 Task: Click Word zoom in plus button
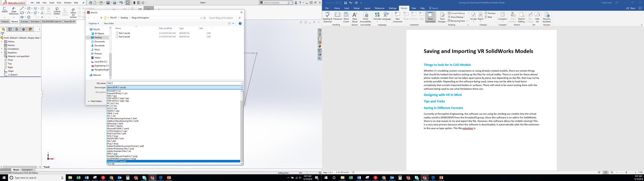[x=635, y=172]
